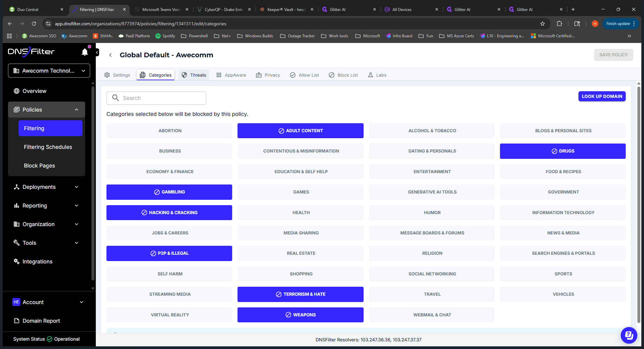Bookmark page with the star icon
Screen dimensions: 644x349
tap(543, 24)
